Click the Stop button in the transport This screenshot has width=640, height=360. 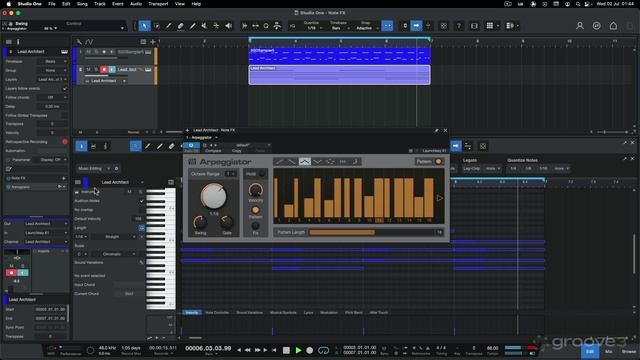[286, 350]
